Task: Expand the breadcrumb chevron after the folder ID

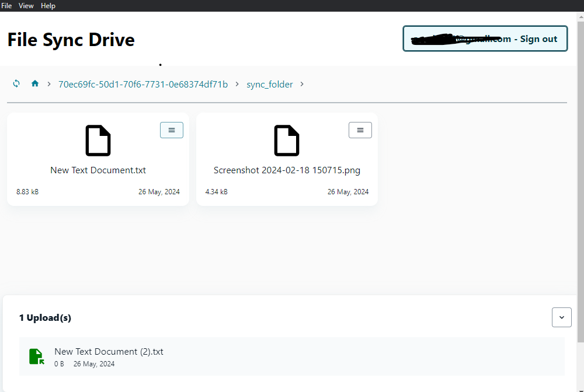Action: point(237,84)
